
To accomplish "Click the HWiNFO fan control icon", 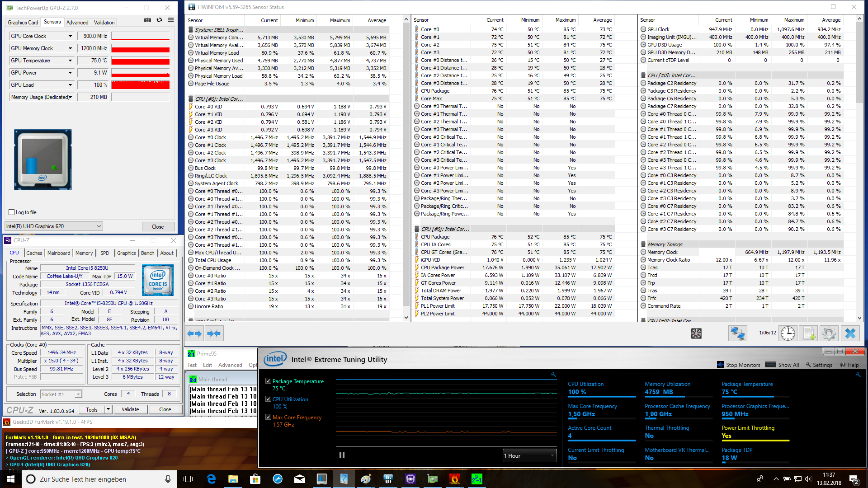I will (x=696, y=333).
